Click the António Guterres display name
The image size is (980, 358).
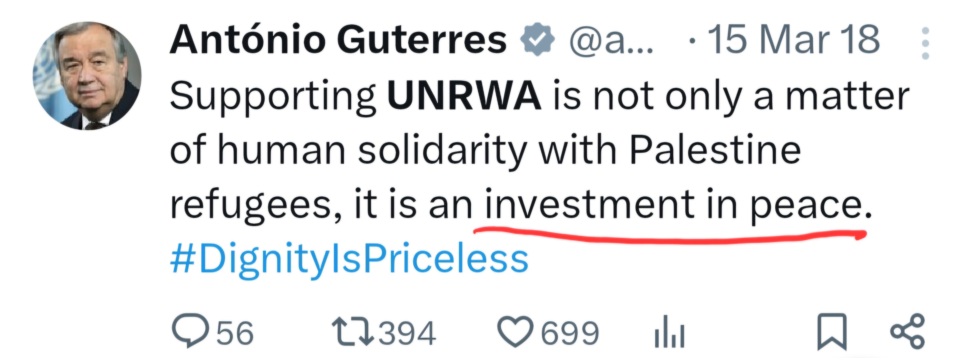[x=338, y=39]
